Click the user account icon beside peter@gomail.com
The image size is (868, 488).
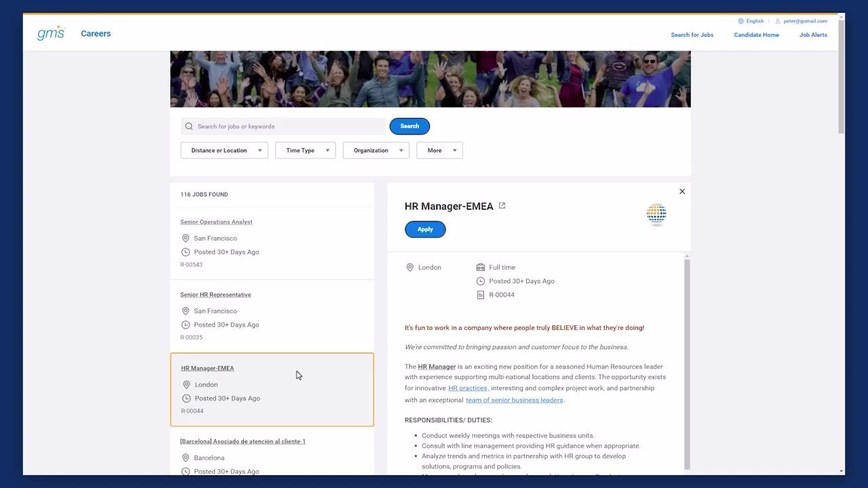pyautogui.click(x=778, y=21)
